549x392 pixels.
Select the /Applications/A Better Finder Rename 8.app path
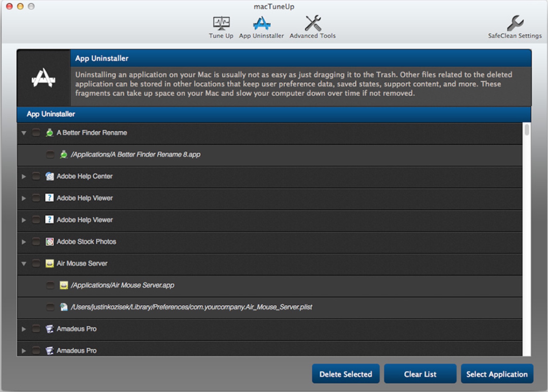tap(135, 154)
